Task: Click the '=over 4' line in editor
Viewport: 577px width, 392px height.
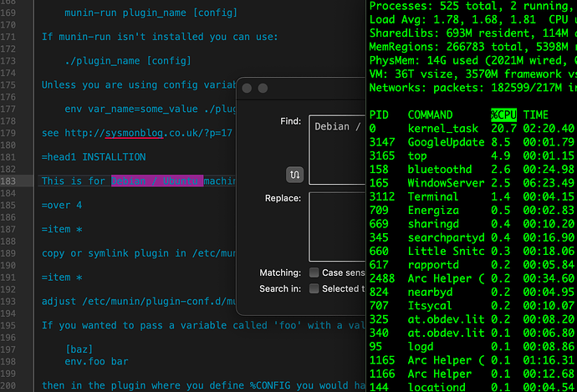Action: pyautogui.click(x=61, y=205)
